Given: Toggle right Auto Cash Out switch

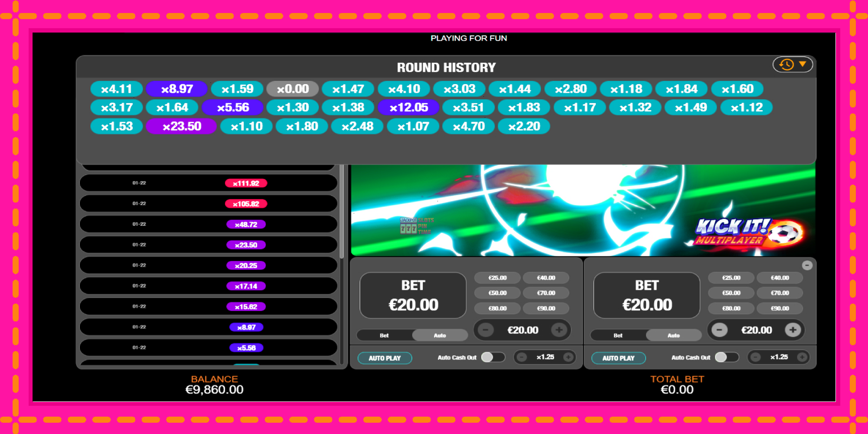Looking at the screenshot, I should tap(727, 357).
